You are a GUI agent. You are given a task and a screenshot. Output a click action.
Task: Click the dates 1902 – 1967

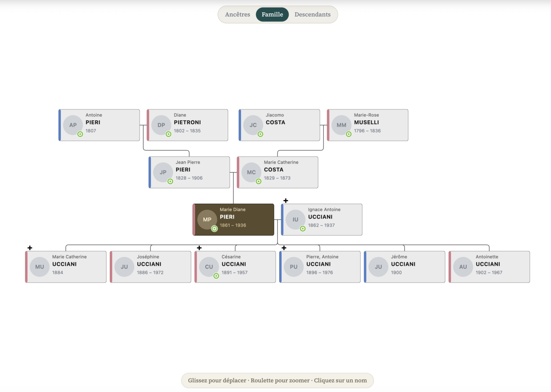click(x=489, y=272)
